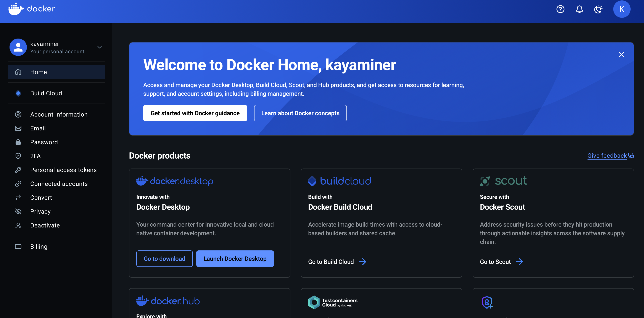Click the Convert arrows icon

point(18,198)
